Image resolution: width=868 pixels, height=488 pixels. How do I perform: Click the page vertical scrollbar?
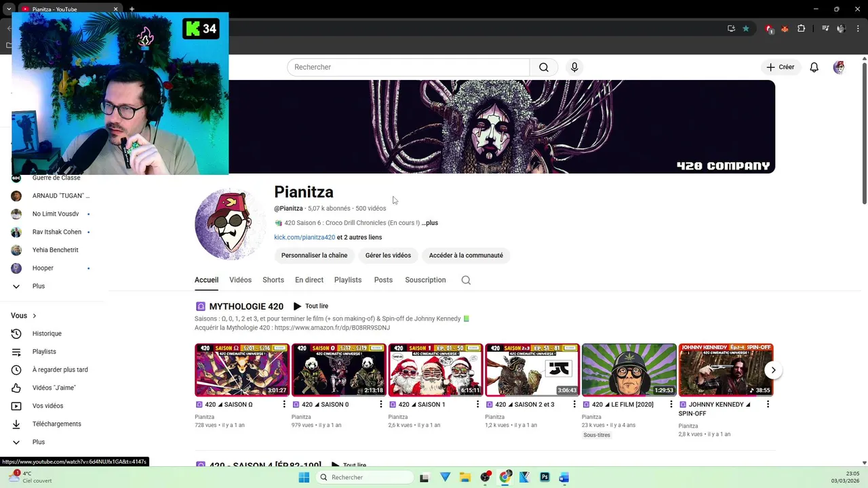tap(864, 132)
